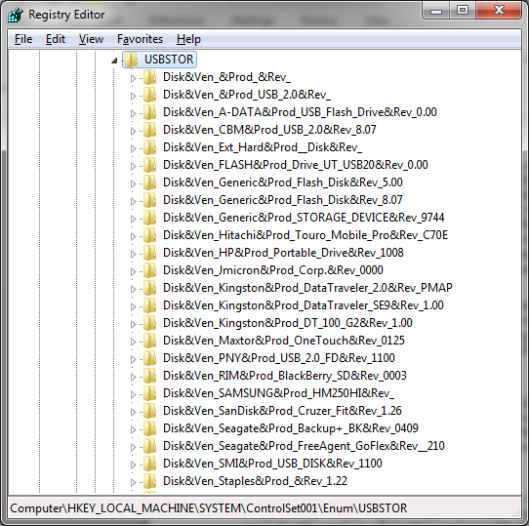Open the Edit menu

55,39
